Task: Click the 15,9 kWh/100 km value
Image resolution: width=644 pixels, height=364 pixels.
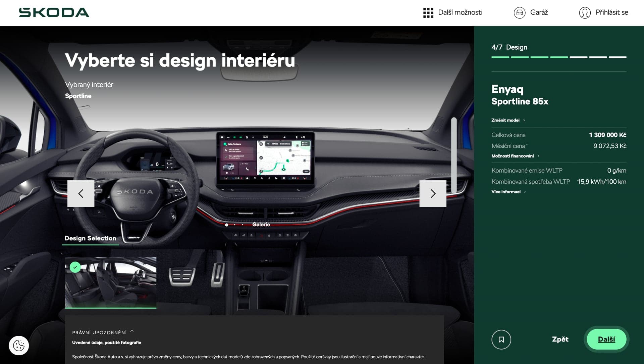Action: (x=601, y=182)
